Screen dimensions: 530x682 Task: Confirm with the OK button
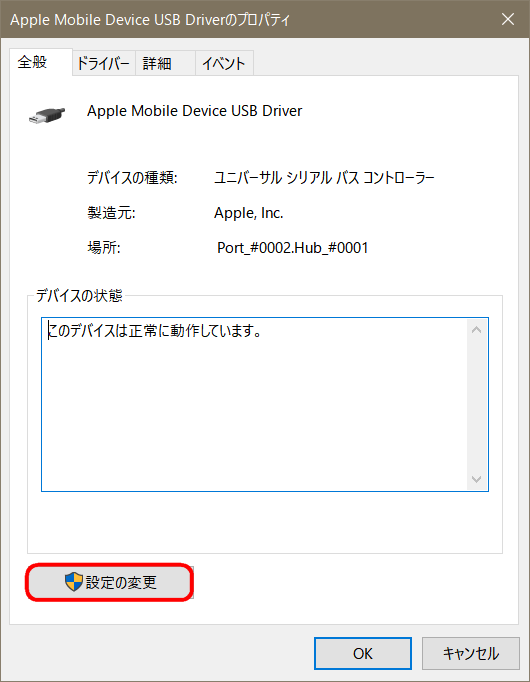click(x=363, y=653)
